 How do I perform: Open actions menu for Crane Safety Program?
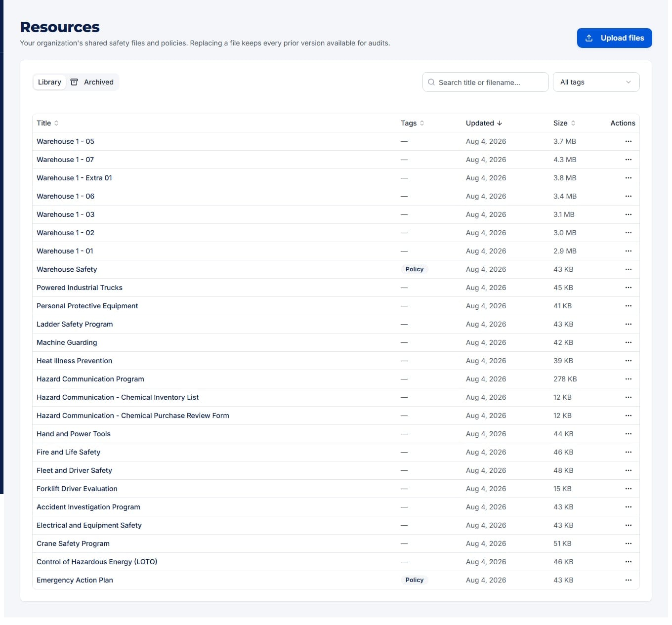pos(628,543)
